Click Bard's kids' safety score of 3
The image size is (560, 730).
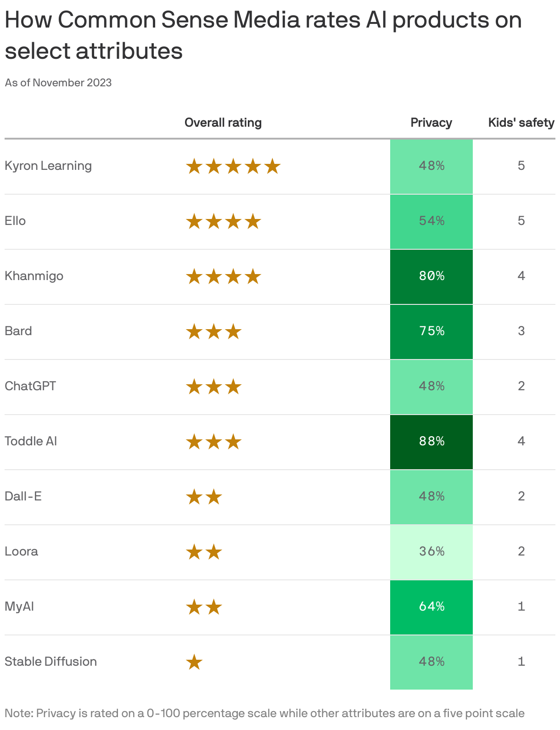pos(521,331)
